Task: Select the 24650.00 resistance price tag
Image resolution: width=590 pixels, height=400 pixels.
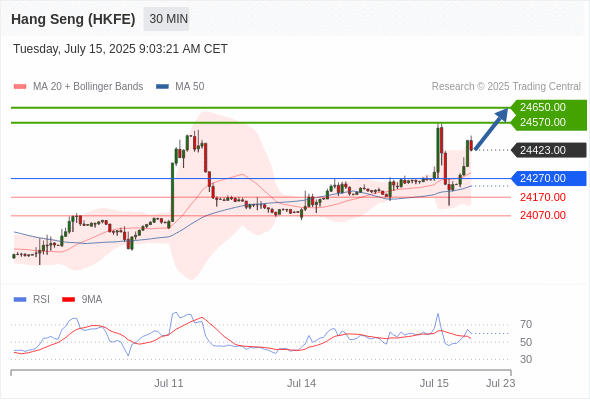Action: pyautogui.click(x=543, y=107)
